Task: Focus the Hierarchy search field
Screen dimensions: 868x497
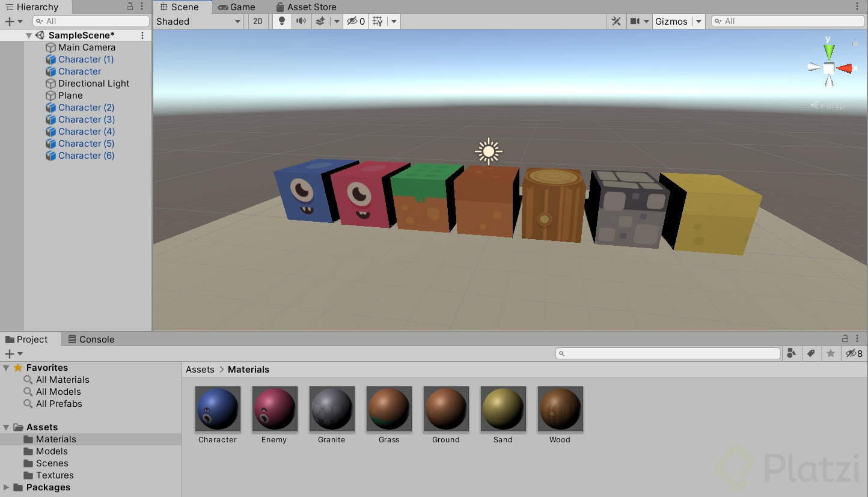Action: [91, 21]
